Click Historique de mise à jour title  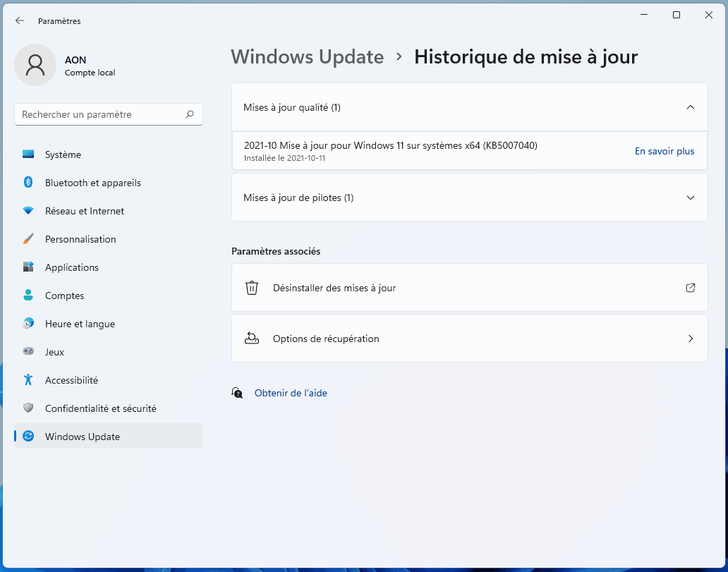click(x=526, y=57)
